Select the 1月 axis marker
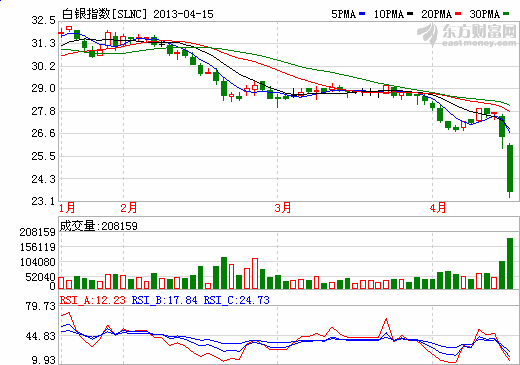 pyautogui.click(x=67, y=208)
